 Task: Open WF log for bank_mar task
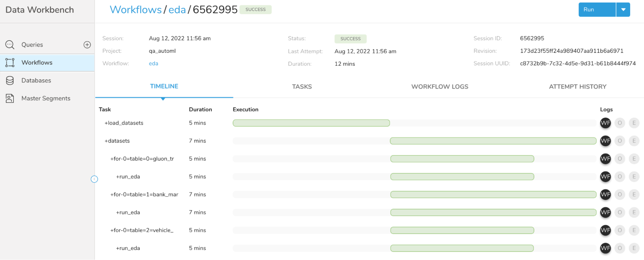[605, 195]
